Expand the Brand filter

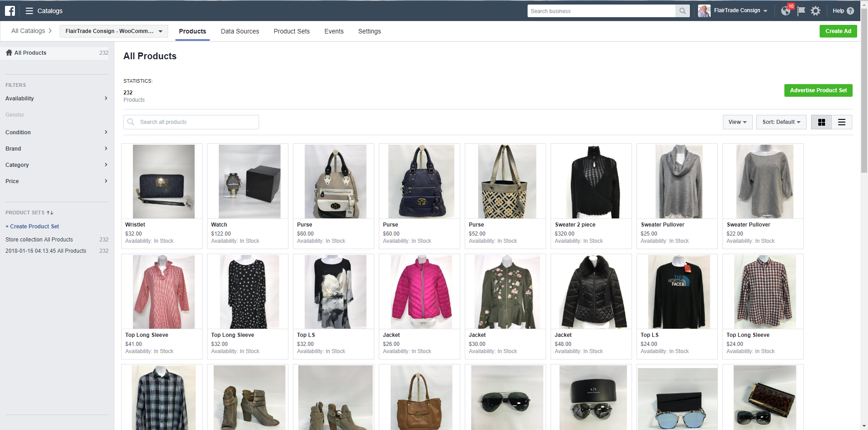point(57,149)
